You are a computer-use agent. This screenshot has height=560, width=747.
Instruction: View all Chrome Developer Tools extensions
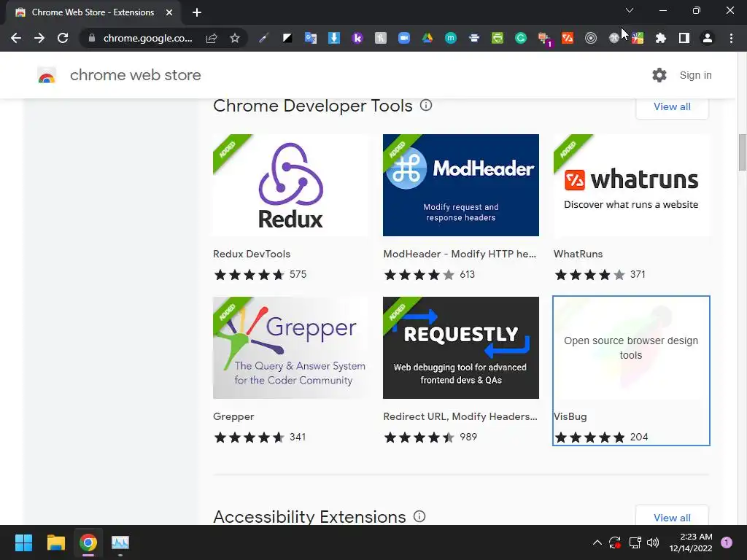672,106
